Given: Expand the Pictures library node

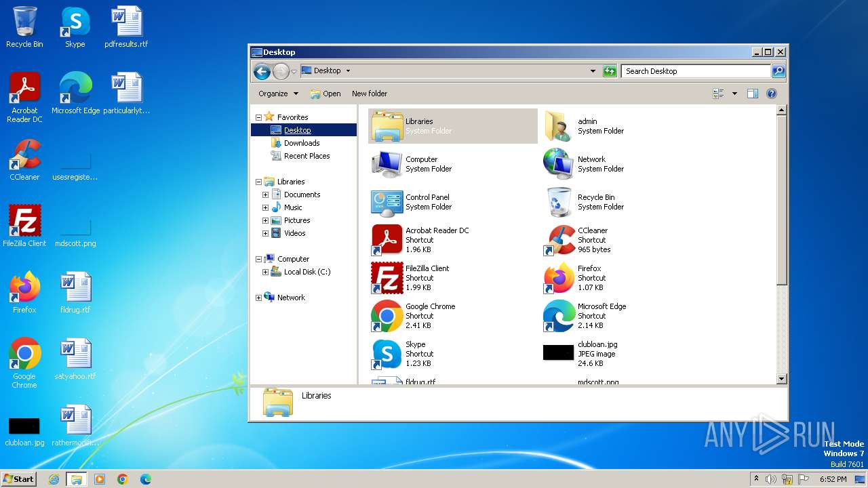Looking at the screenshot, I should (266, 220).
